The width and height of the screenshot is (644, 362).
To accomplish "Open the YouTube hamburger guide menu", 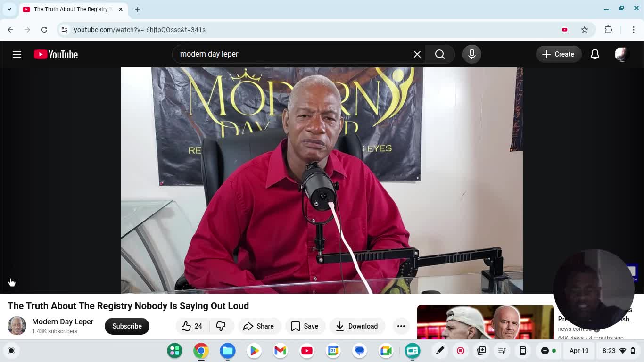I will coord(17,54).
